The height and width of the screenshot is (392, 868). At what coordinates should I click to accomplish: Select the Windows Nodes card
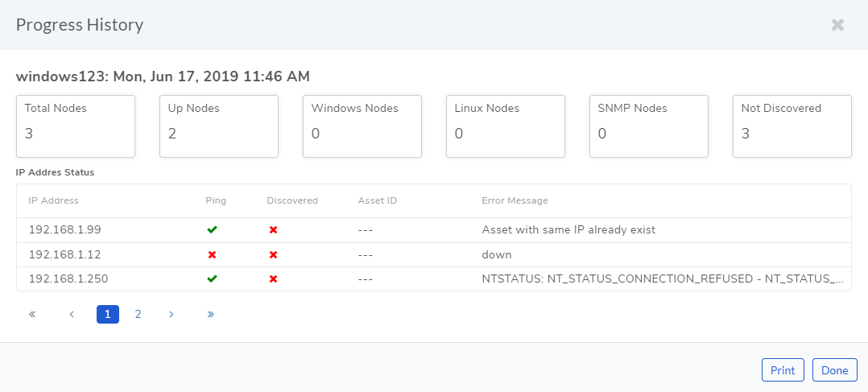coord(362,126)
